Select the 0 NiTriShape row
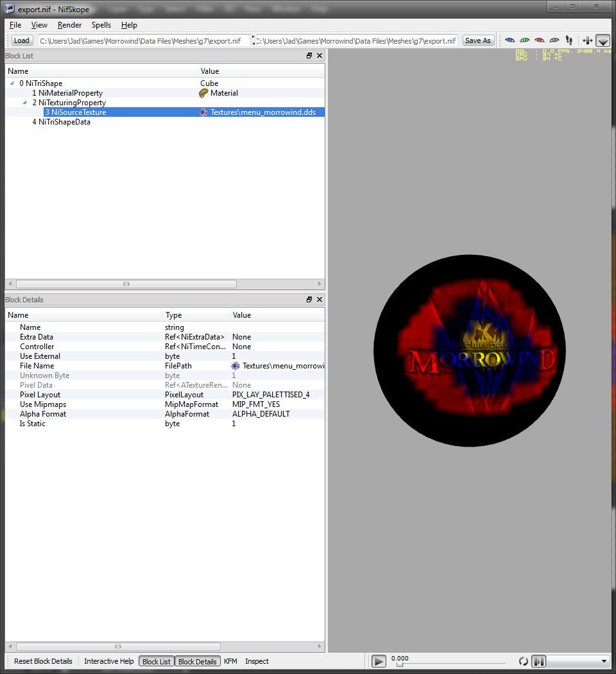 tap(165, 83)
